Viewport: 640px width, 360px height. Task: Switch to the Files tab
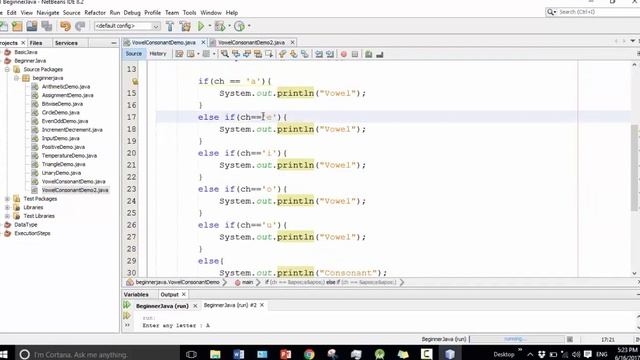(x=36, y=43)
